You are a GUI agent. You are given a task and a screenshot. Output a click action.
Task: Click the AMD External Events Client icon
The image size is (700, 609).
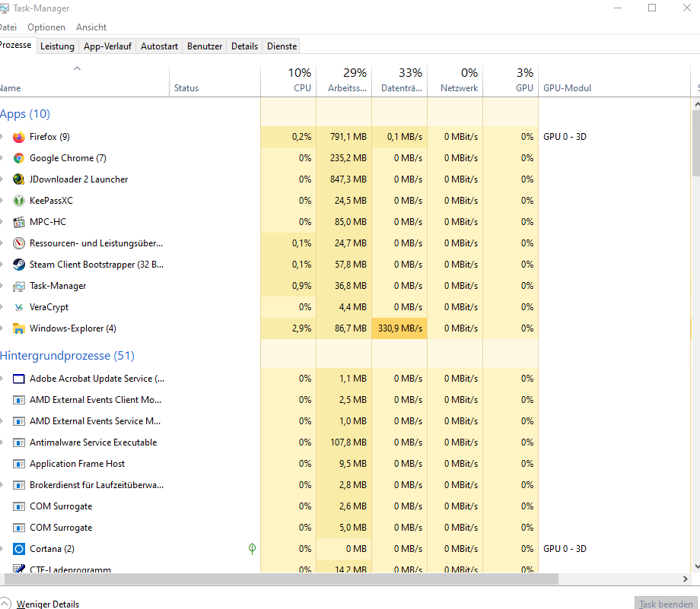point(19,400)
